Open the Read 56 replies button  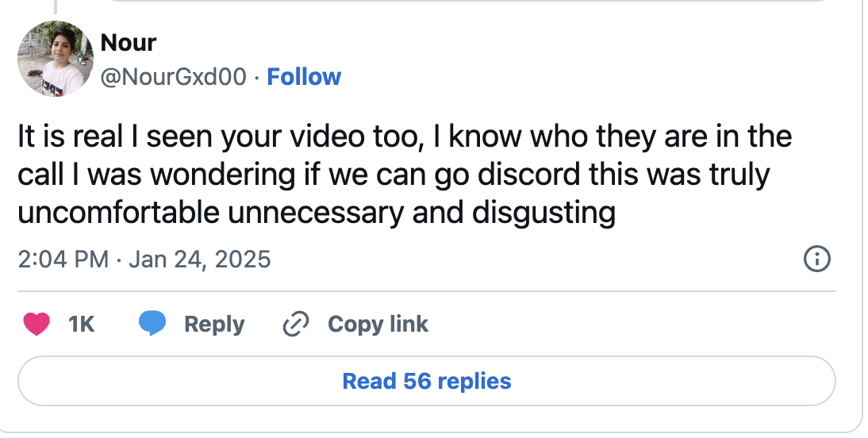[x=426, y=381]
